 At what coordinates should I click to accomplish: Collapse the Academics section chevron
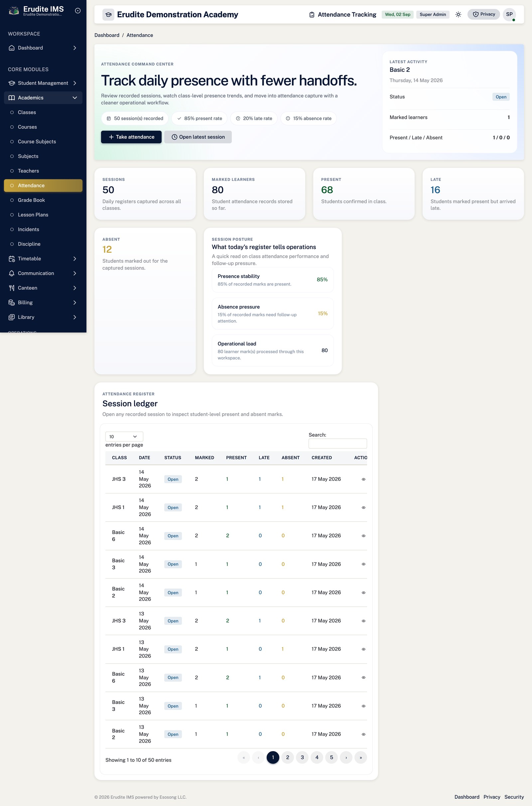[74, 98]
